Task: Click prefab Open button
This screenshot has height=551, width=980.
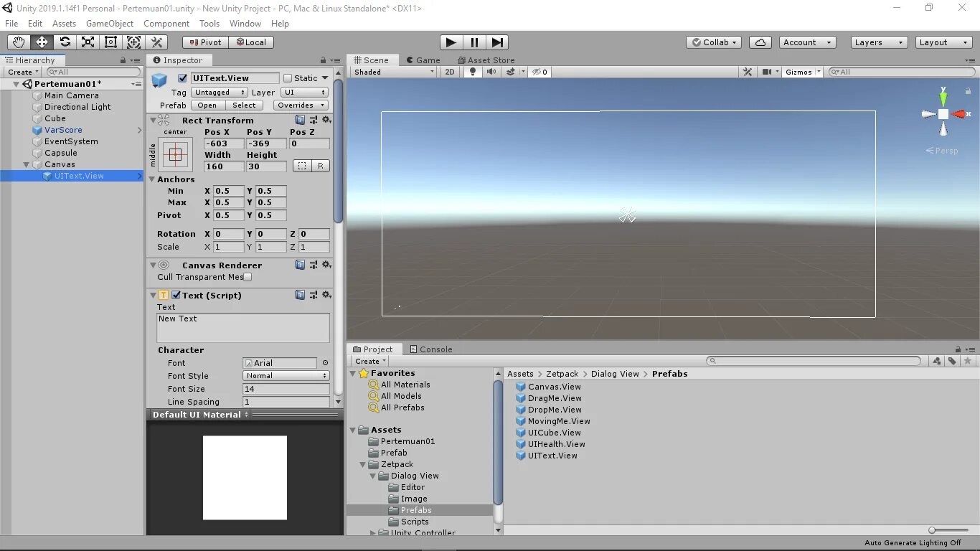Action: [x=207, y=105]
